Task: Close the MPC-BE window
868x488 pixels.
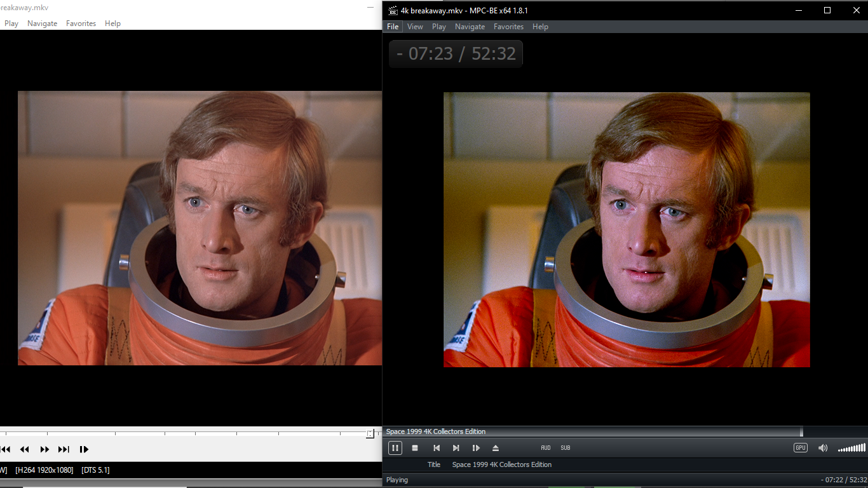Action: tap(856, 10)
